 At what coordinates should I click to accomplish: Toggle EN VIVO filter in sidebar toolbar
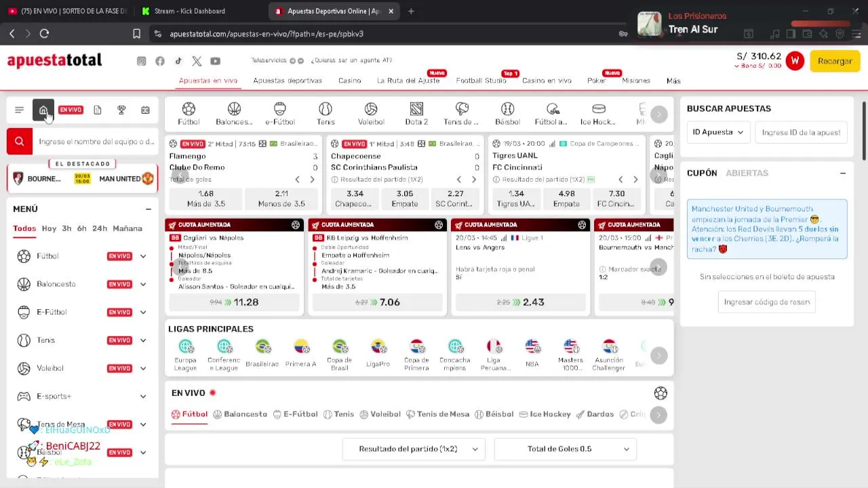[71, 110]
